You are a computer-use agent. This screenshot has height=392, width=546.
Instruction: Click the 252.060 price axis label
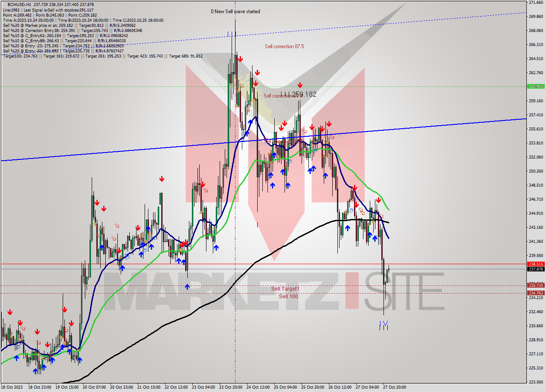tap(535, 157)
